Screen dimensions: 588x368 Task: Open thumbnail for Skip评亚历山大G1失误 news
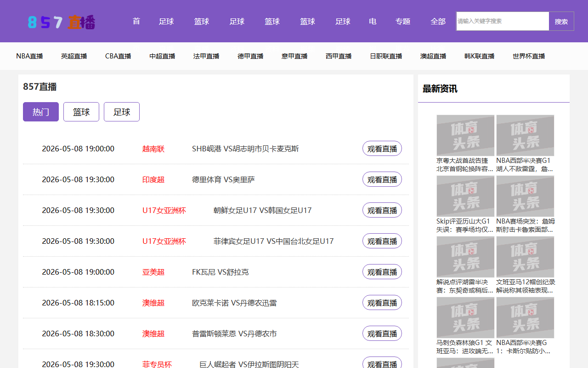tap(465, 196)
